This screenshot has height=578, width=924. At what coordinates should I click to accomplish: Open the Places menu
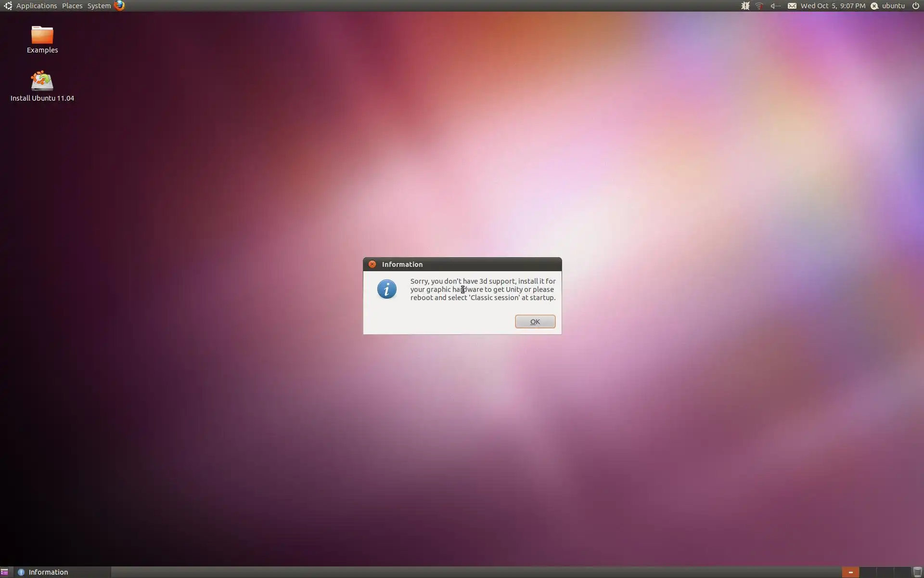[72, 6]
